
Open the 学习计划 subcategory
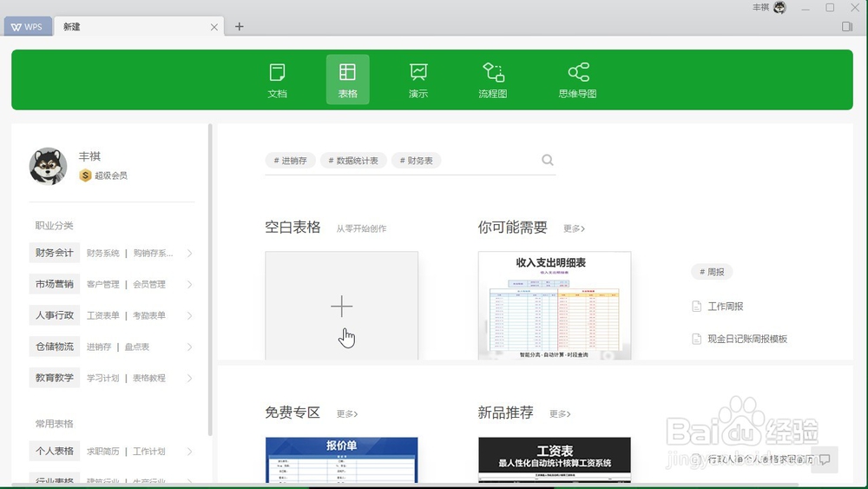tap(103, 378)
